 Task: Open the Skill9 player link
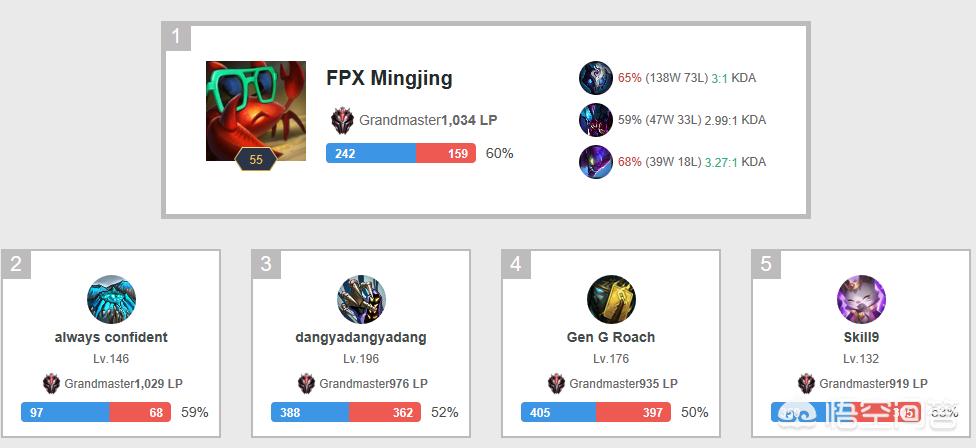[861, 337]
